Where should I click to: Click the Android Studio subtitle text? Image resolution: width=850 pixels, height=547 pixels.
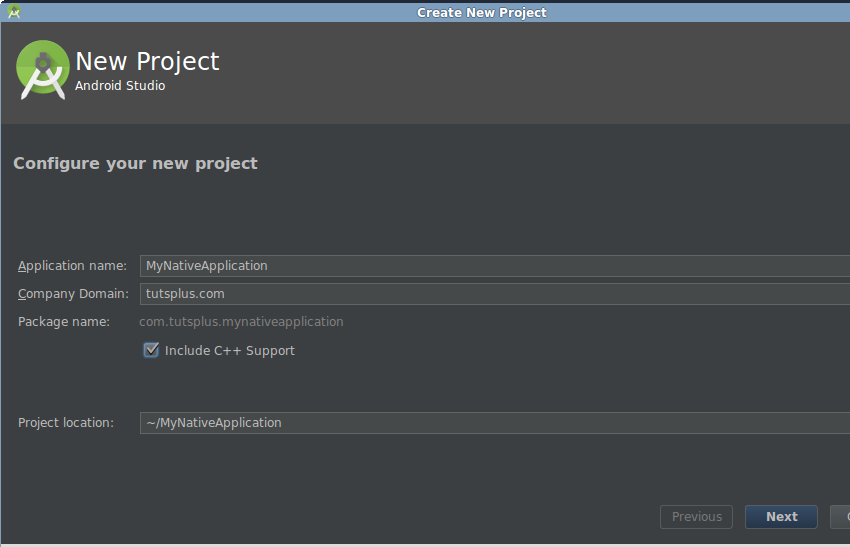click(x=120, y=86)
